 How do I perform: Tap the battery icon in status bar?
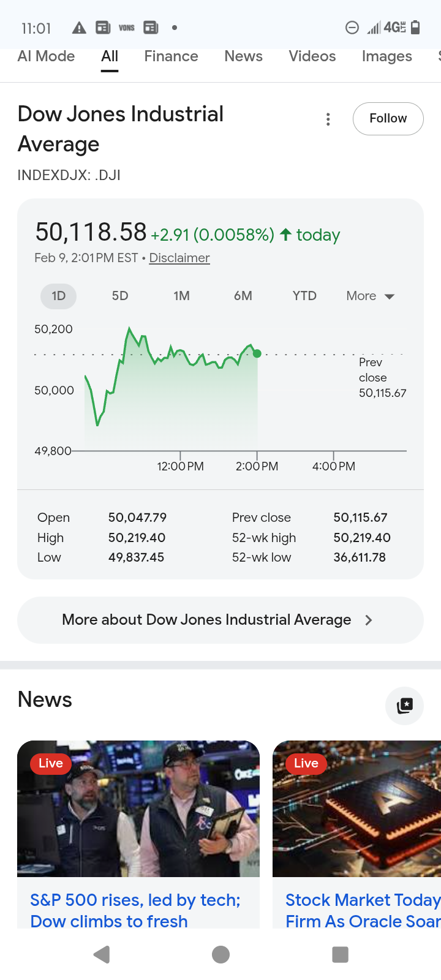click(x=415, y=28)
